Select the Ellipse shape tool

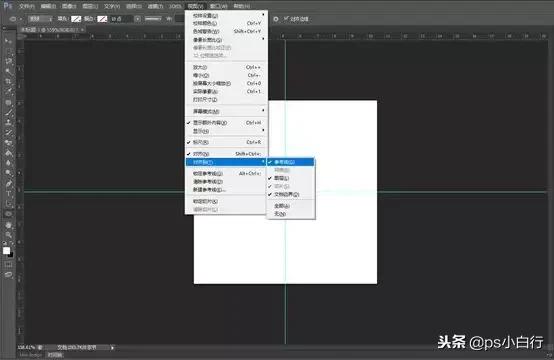8,214
